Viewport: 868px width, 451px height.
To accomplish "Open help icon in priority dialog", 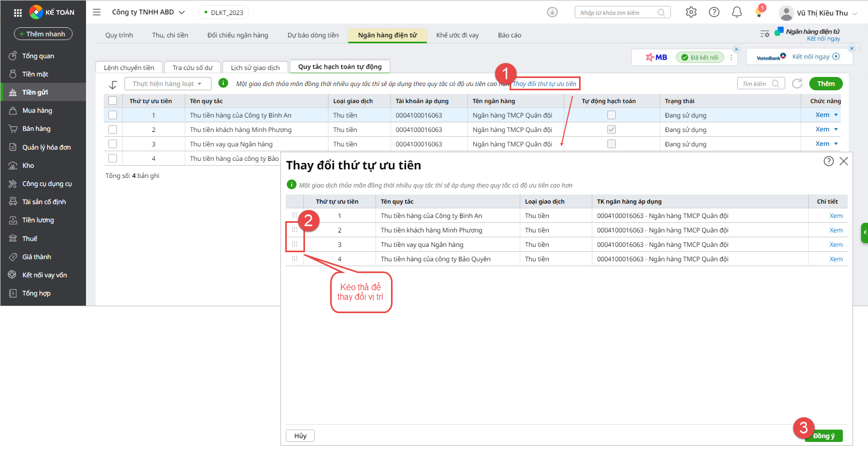I will (x=828, y=161).
